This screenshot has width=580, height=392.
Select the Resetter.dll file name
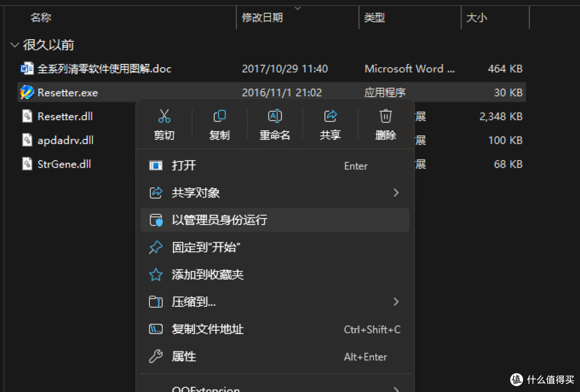[x=65, y=117]
